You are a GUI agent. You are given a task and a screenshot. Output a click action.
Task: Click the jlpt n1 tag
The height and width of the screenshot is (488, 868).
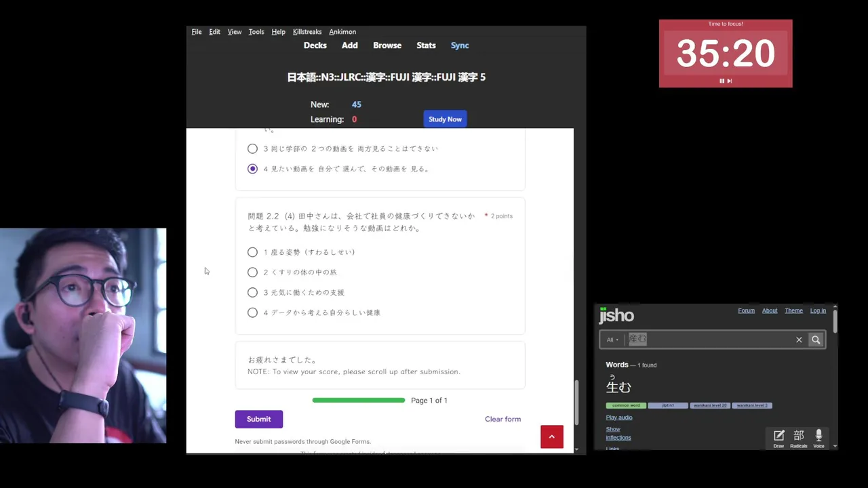[x=668, y=405]
